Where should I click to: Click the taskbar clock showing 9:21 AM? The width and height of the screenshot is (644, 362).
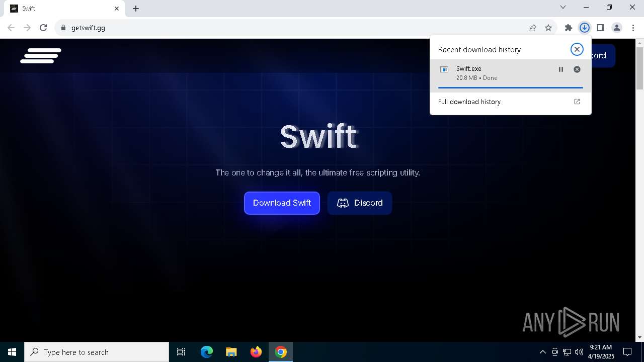(x=602, y=352)
